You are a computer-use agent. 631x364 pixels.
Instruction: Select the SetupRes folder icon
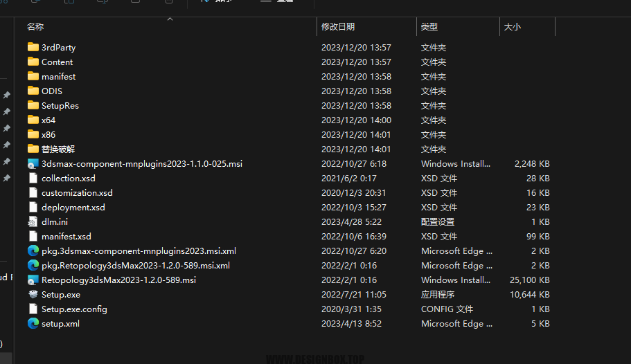pyautogui.click(x=33, y=105)
